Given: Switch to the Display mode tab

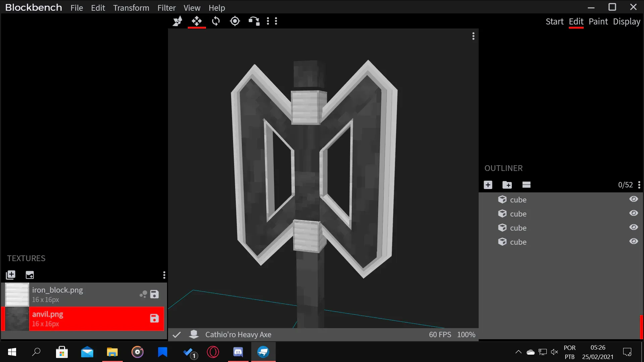Looking at the screenshot, I should 627,21.
